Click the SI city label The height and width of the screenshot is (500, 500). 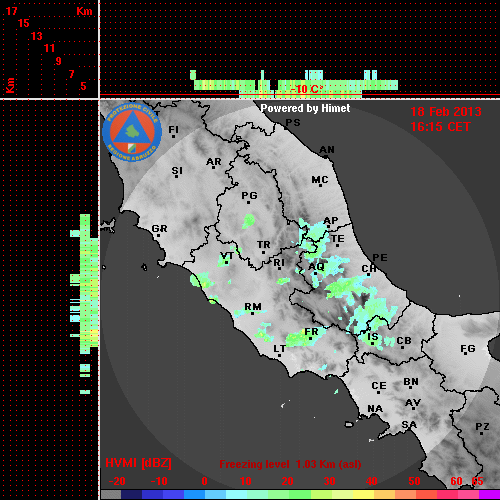(x=177, y=171)
